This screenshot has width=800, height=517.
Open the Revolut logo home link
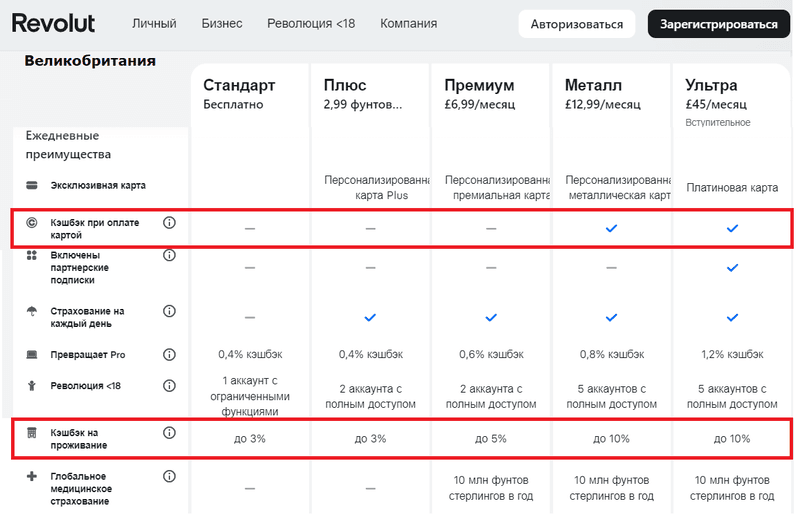[53, 23]
